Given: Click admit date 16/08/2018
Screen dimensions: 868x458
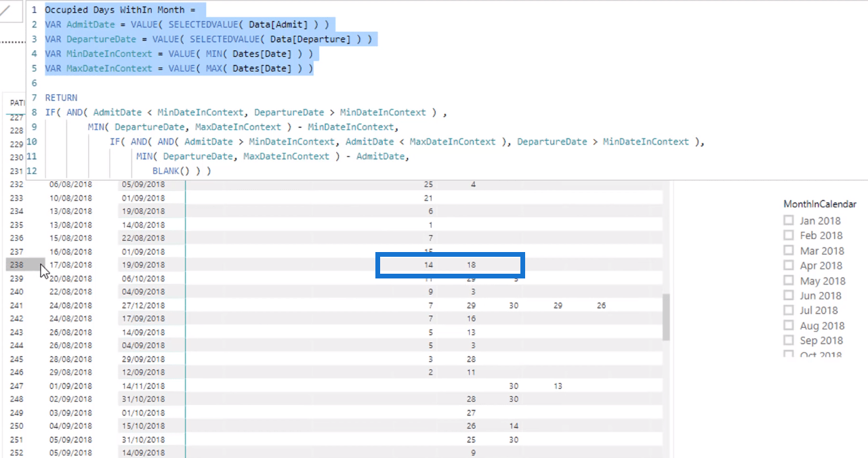Looking at the screenshot, I should pyautogui.click(x=70, y=252).
